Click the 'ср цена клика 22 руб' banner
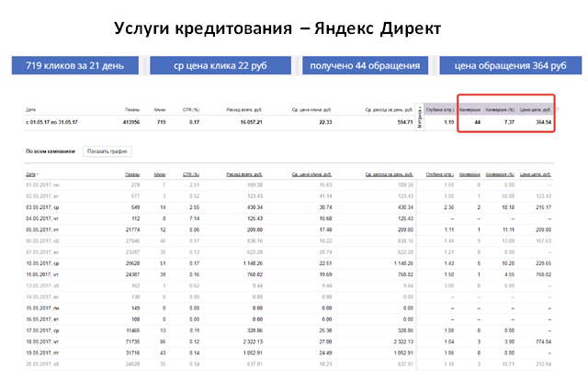This screenshot has height=391, width=588. click(x=220, y=65)
